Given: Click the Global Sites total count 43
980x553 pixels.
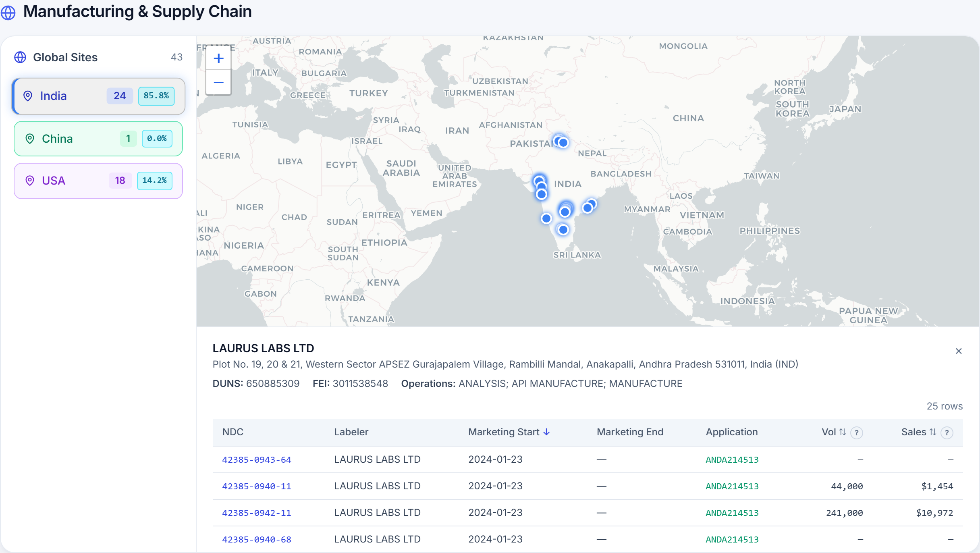Looking at the screenshot, I should (x=176, y=57).
